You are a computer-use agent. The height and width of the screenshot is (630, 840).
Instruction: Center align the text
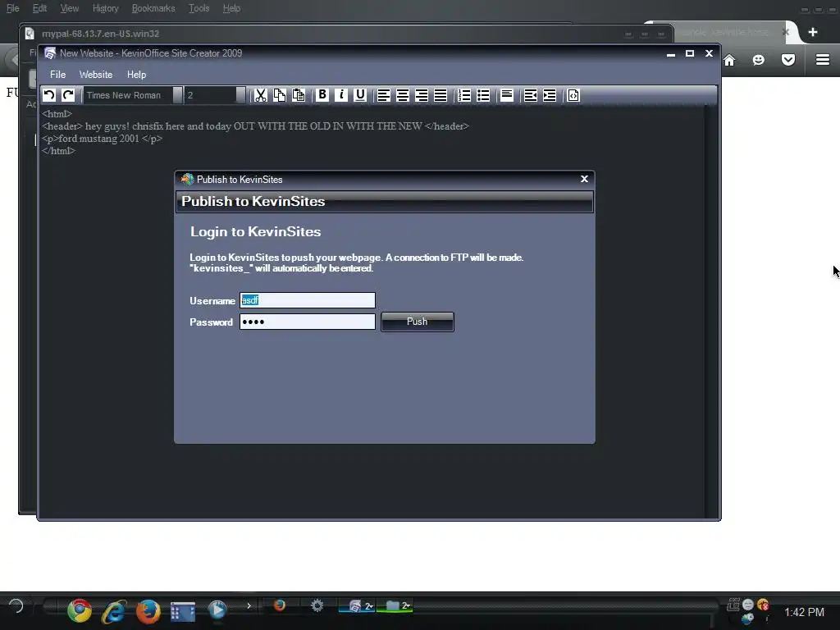[x=402, y=95]
